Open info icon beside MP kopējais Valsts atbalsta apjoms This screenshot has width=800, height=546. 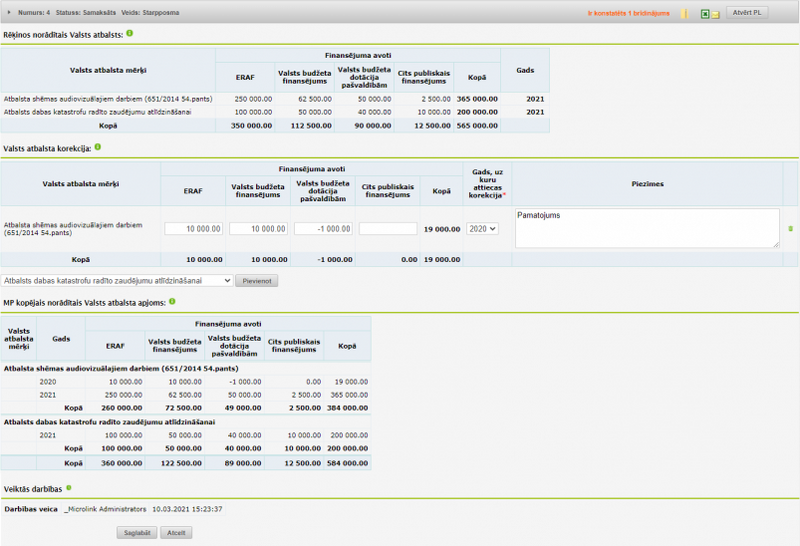pos(172,302)
